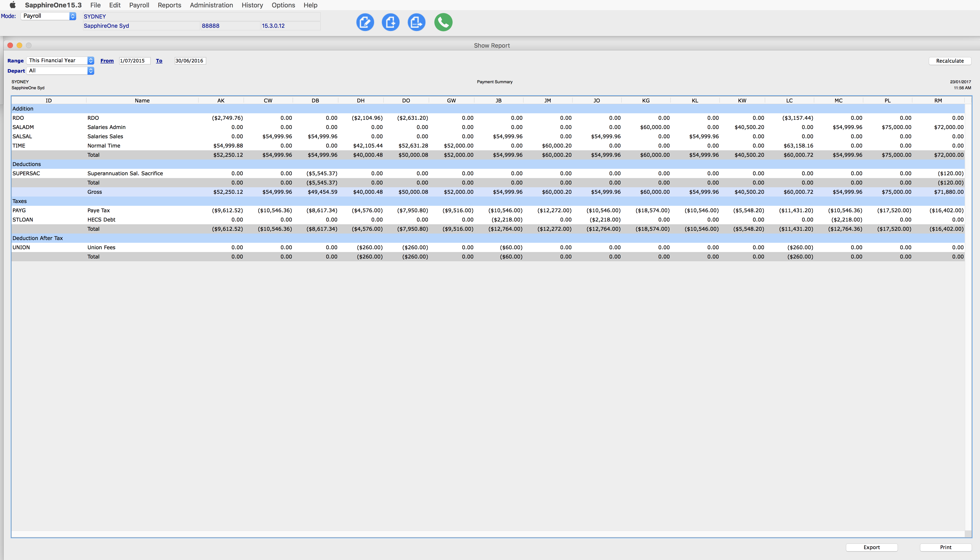This screenshot has width=980, height=560.
Task: Click the From date field 1/07/2015
Action: 134,61
